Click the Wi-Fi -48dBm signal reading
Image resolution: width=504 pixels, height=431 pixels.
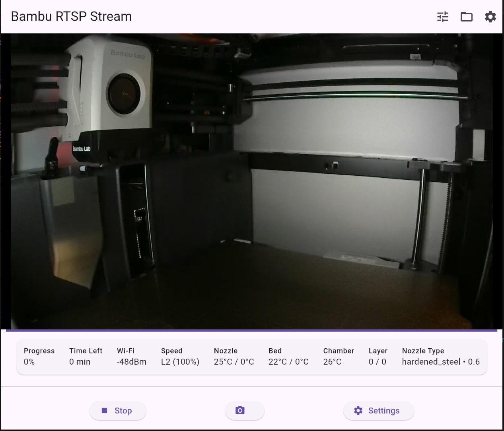click(x=131, y=362)
